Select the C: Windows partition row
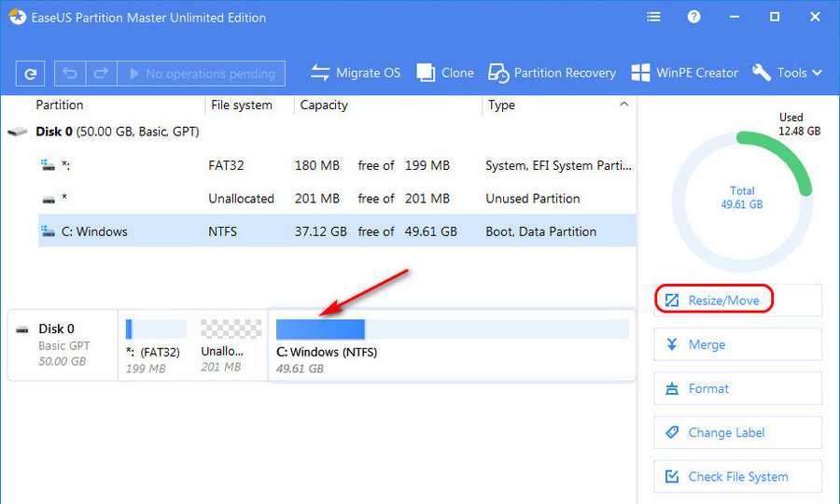 coord(336,231)
